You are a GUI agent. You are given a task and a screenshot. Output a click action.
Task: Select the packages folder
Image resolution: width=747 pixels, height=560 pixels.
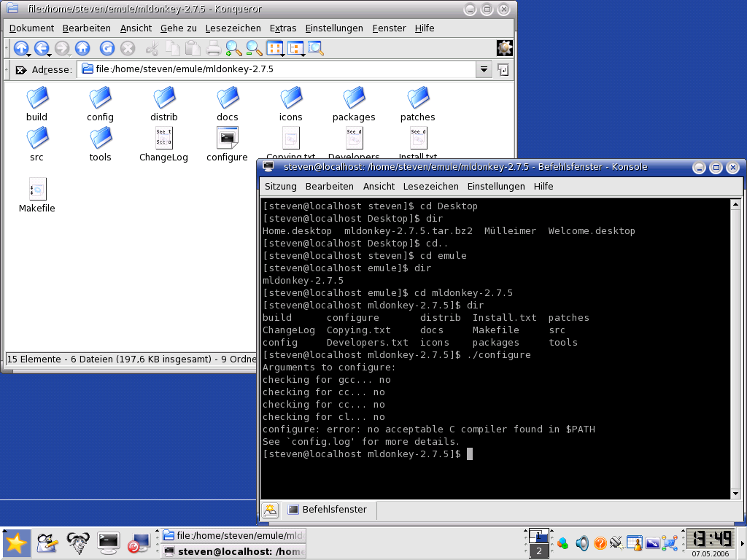click(354, 104)
